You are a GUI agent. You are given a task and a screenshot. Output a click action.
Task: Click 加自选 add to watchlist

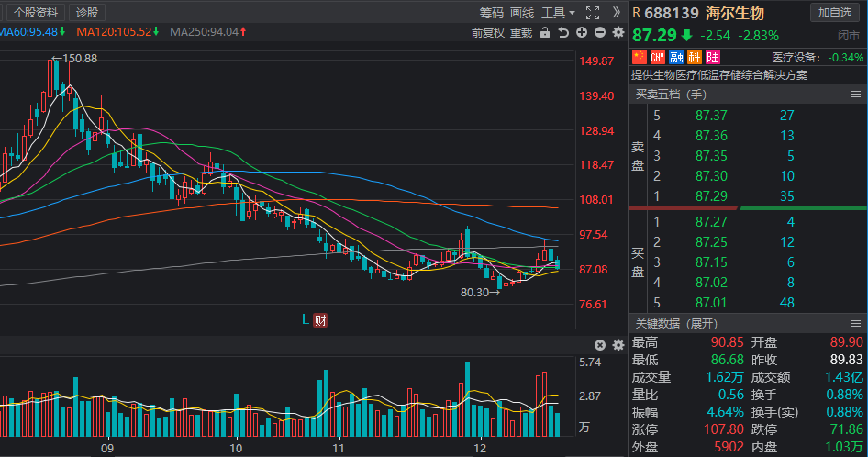(835, 12)
